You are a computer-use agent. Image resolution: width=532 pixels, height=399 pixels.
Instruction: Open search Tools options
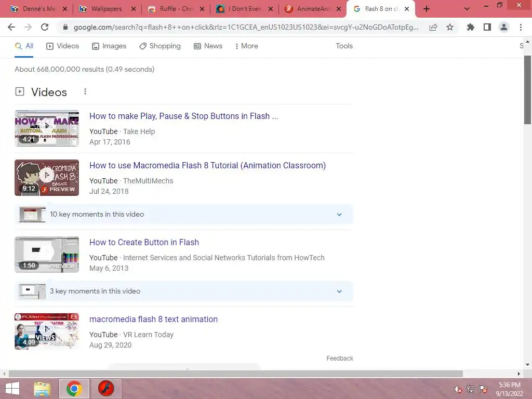(344, 46)
